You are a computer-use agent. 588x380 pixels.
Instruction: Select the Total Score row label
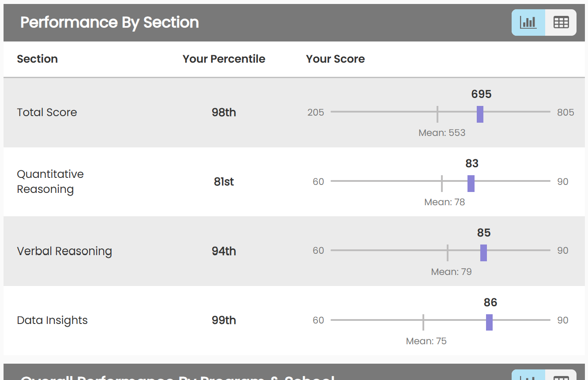click(47, 113)
